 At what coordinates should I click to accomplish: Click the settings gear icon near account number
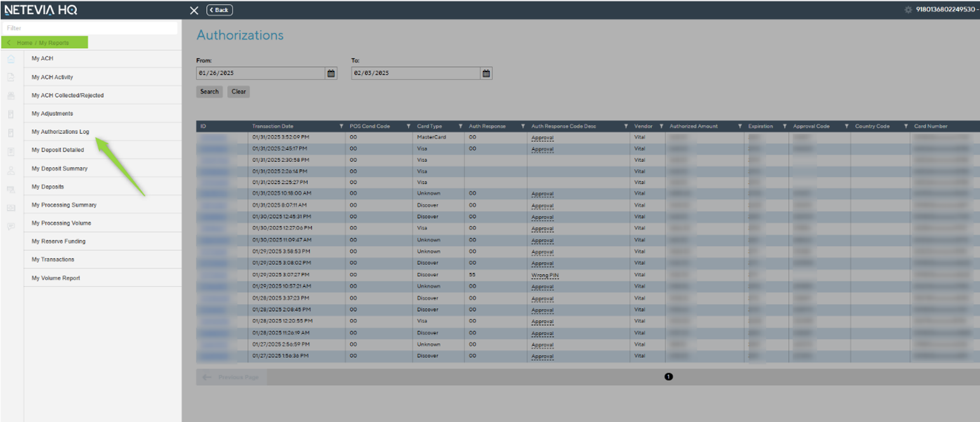(x=908, y=10)
